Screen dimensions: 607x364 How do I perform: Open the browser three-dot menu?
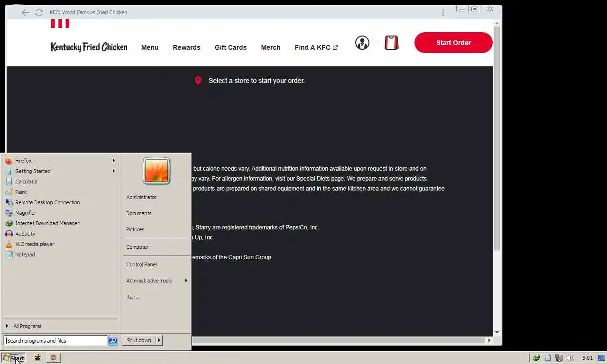443,12
